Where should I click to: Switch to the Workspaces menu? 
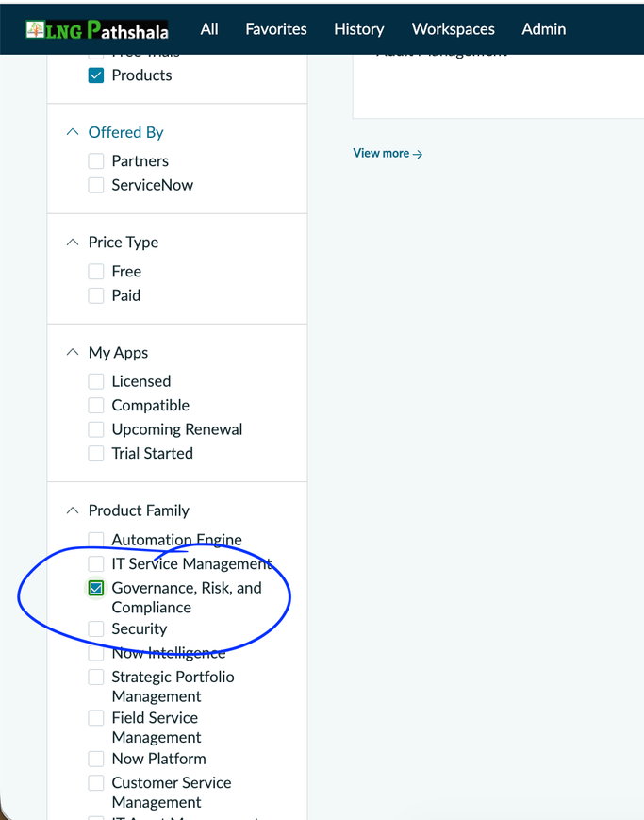tap(454, 29)
